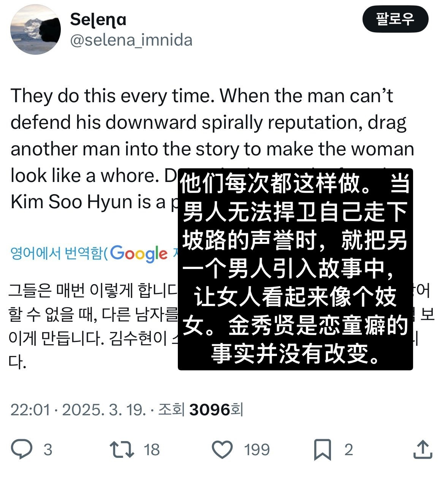Tap the 영어에서 번역함 translation label
This screenshot has height=481, width=448.
click(57, 253)
